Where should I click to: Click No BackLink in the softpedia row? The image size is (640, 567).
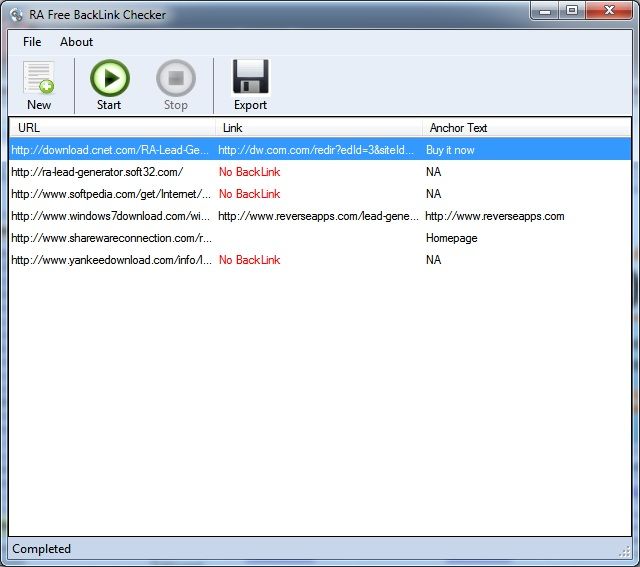249,194
